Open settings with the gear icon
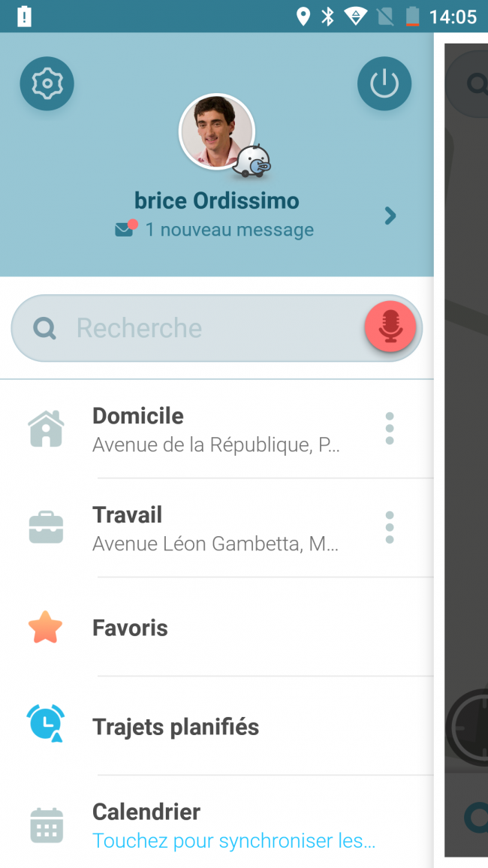This screenshot has height=868, width=488. [47, 83]
